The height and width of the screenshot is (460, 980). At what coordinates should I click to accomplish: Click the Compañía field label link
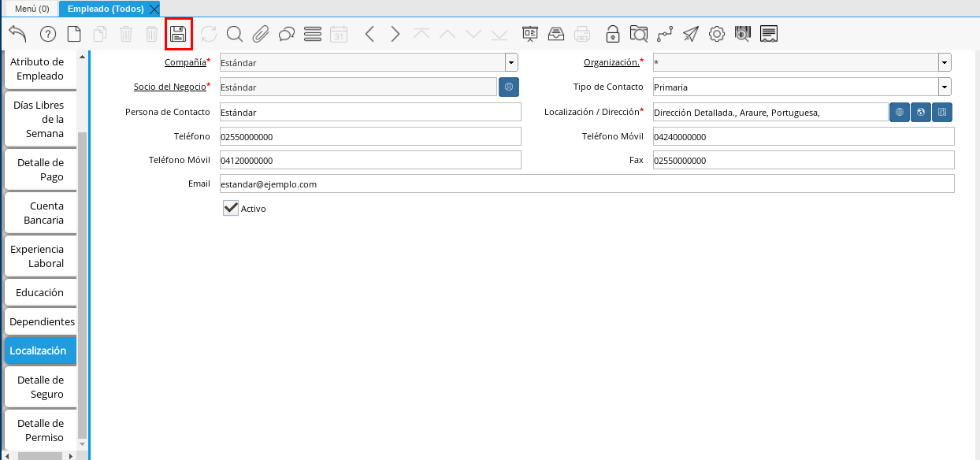(185, 62)
